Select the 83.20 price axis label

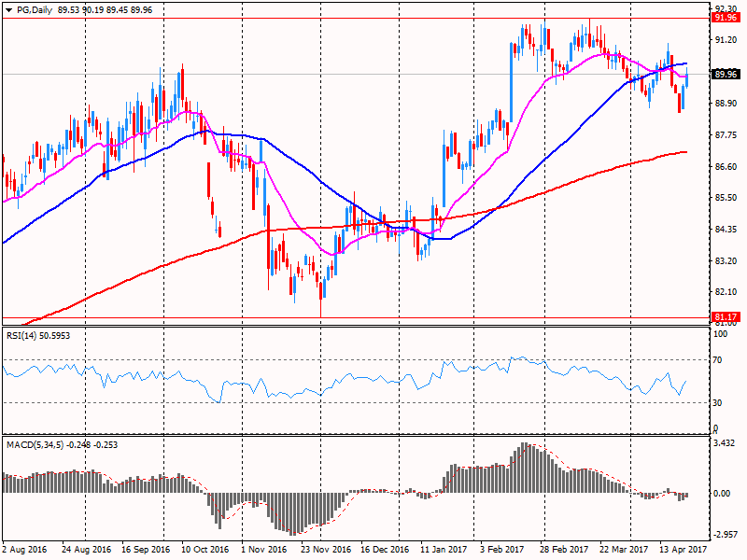(x=726, y=261)
